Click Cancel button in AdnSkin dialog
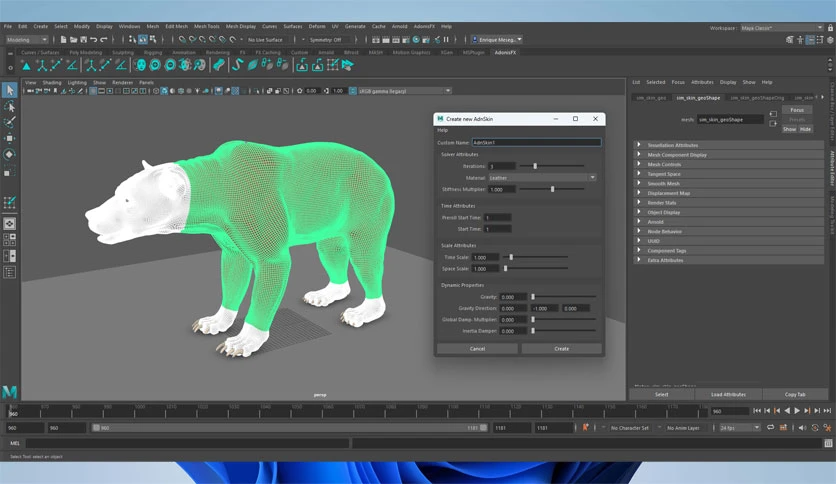The height and width of the screenshot is (484, 836). (x=477, y=349)
